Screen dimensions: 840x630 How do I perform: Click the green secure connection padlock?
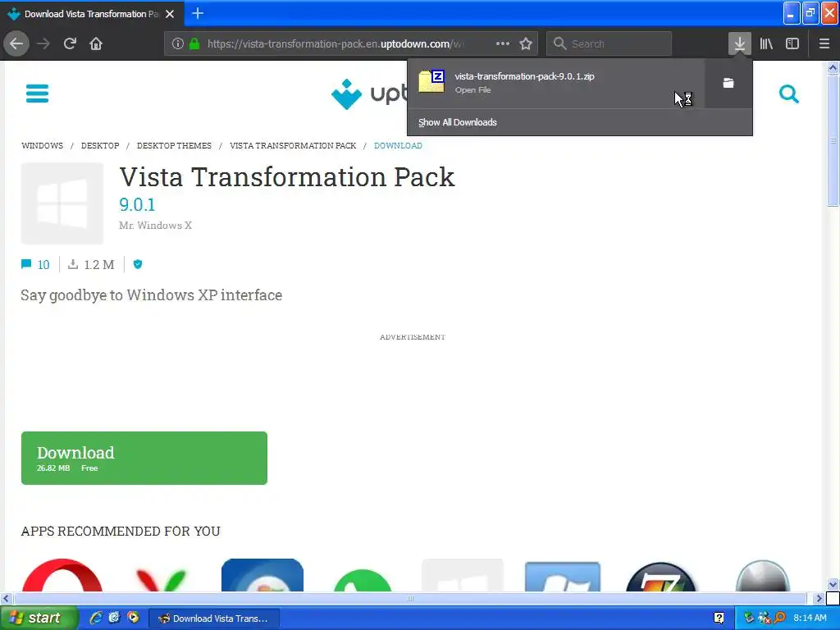(x=194, y=43)
